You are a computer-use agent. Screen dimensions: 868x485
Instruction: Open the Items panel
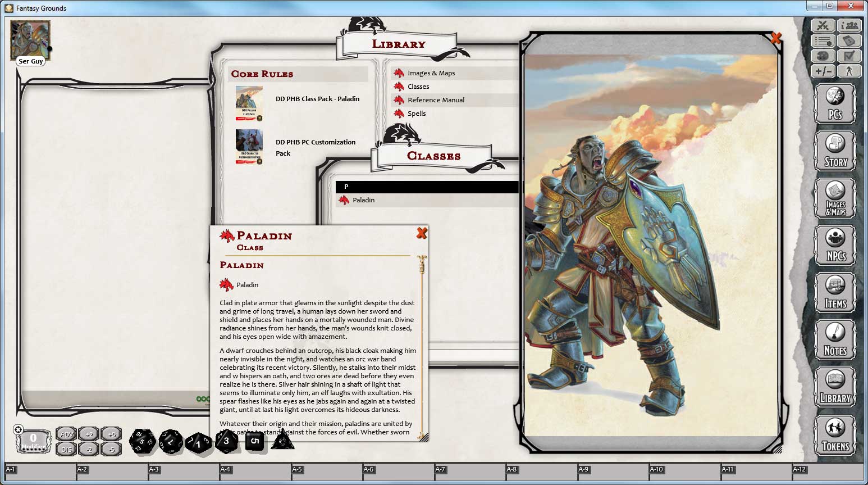tap(836, 292)
